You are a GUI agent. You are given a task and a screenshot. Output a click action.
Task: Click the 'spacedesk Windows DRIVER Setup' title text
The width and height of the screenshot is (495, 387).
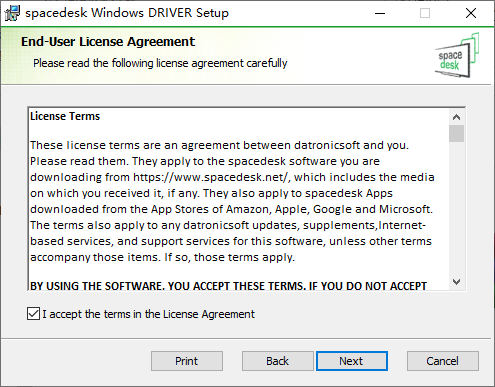click(127, 13)
